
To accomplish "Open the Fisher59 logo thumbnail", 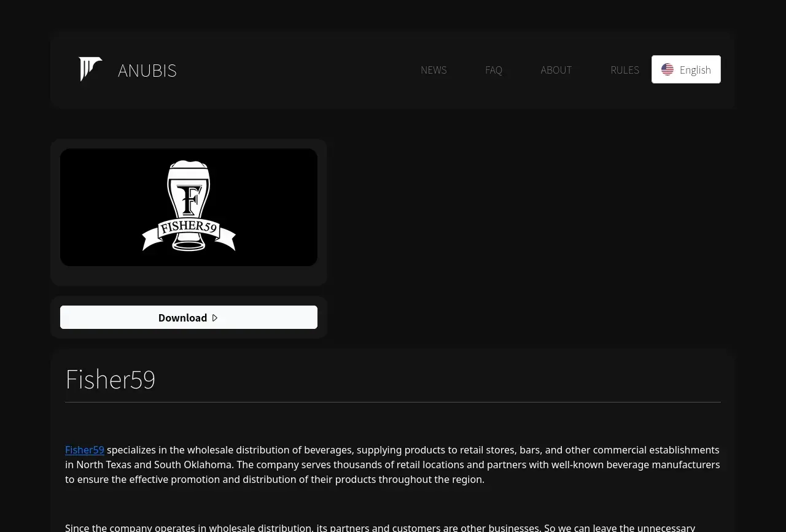I will click(189, 207).
